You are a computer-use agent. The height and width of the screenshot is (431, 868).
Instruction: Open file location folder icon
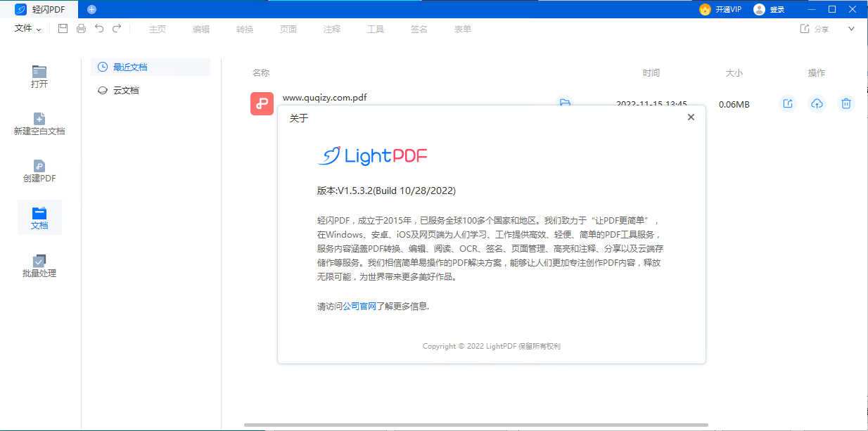point(565,103)
